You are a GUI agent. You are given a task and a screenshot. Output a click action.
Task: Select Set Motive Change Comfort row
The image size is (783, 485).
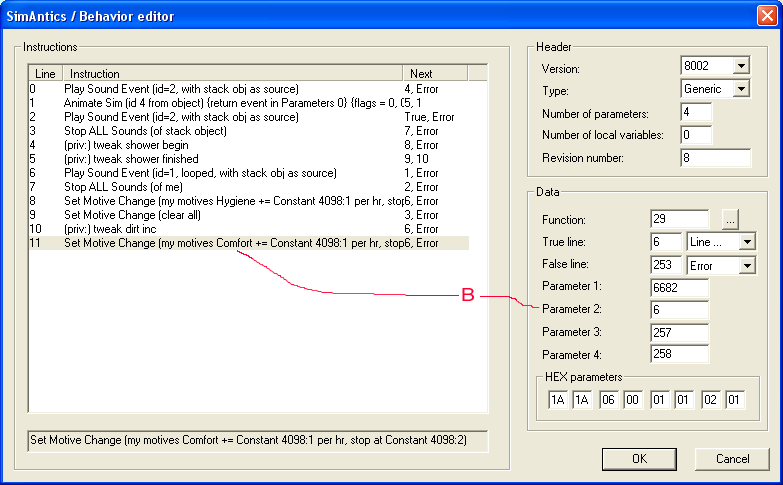click(249, 243)
